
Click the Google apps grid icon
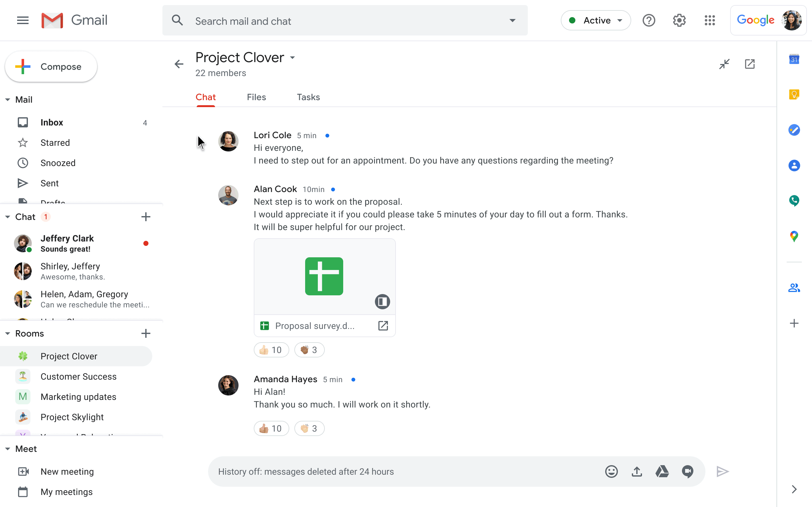tap(710, 21)
